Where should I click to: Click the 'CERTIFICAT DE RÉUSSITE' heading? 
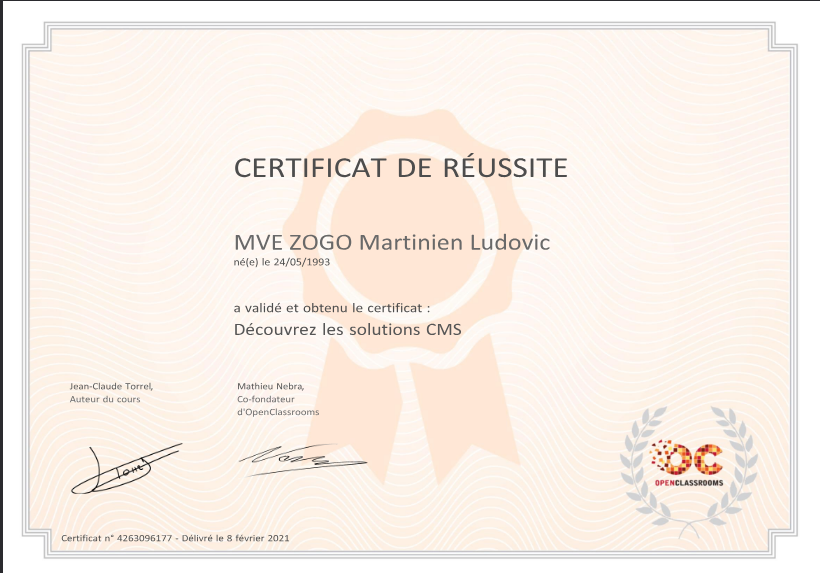point(400,167)
